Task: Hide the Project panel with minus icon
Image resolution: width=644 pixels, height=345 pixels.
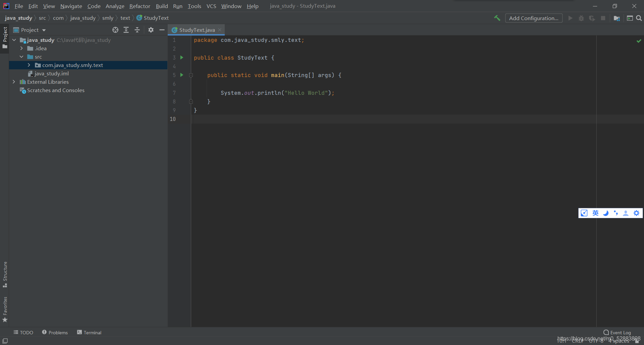Action: (x=162, y=30)
